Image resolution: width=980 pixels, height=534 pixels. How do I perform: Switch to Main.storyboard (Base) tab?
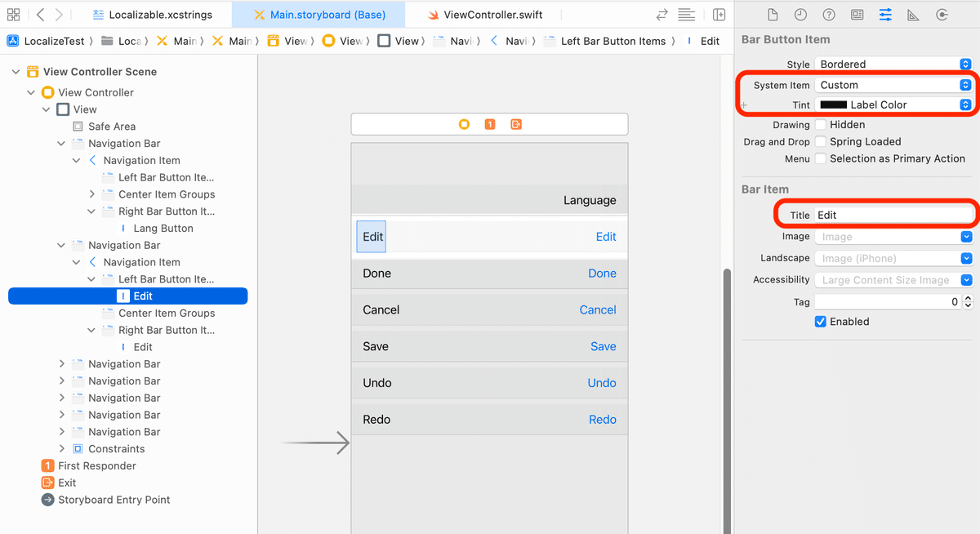click(x=319, y=15)
